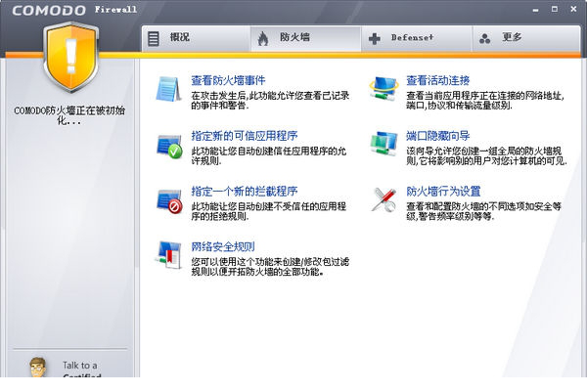
Task: Minimize the COMODO Firewall window
Action: click(536, 10)
